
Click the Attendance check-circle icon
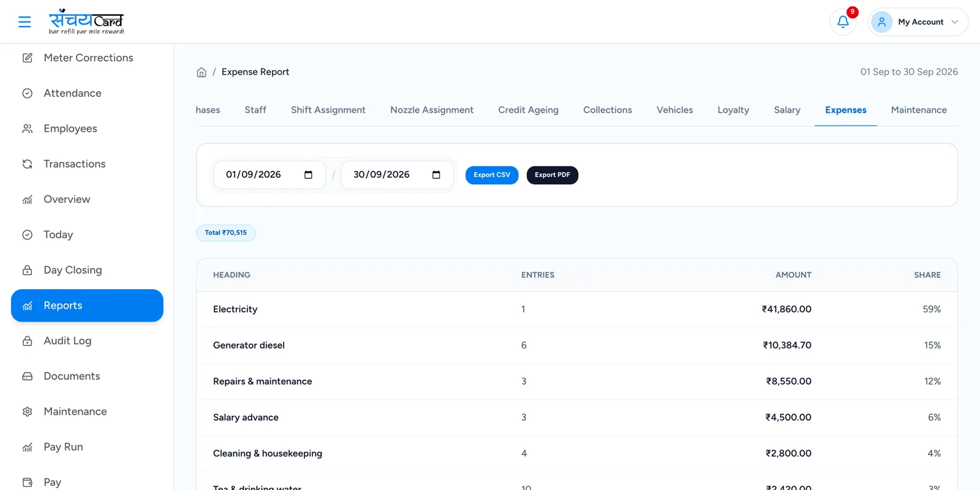click(28, 93)
